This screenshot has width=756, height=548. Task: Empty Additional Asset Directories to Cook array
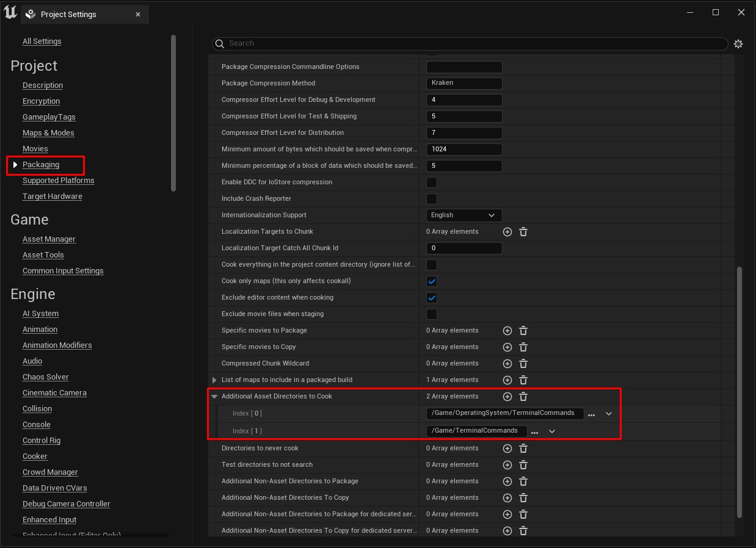point(523,397)
